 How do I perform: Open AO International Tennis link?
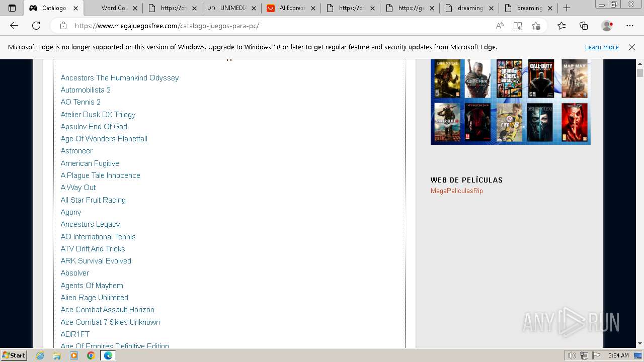coord(98,237)
